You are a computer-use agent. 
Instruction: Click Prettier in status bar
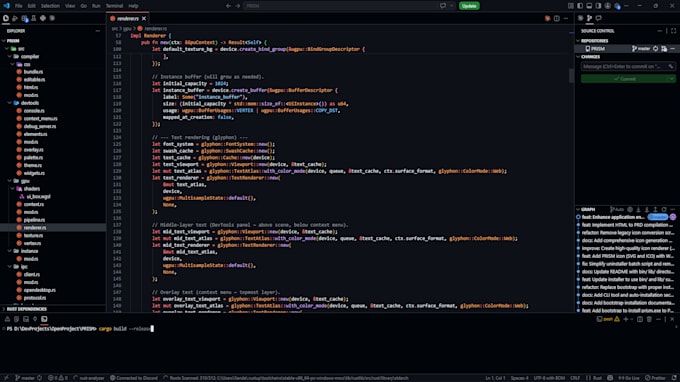point(655,378)
